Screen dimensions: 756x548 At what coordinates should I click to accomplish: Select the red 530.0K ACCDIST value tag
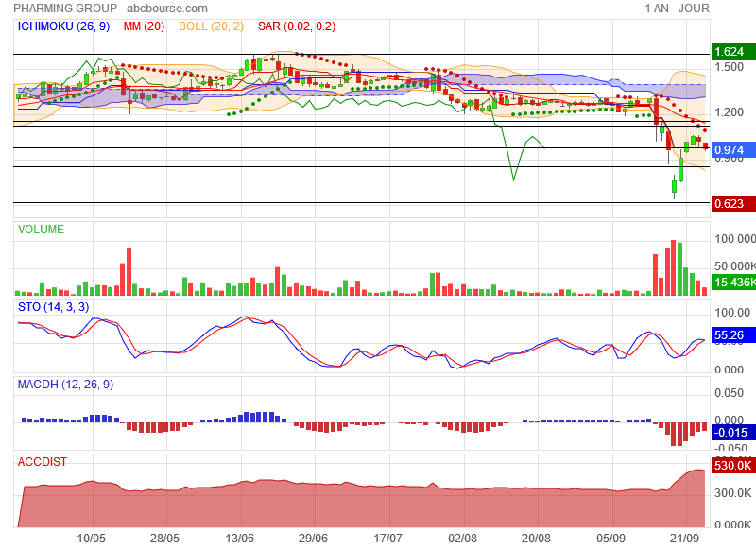[731, 467]
